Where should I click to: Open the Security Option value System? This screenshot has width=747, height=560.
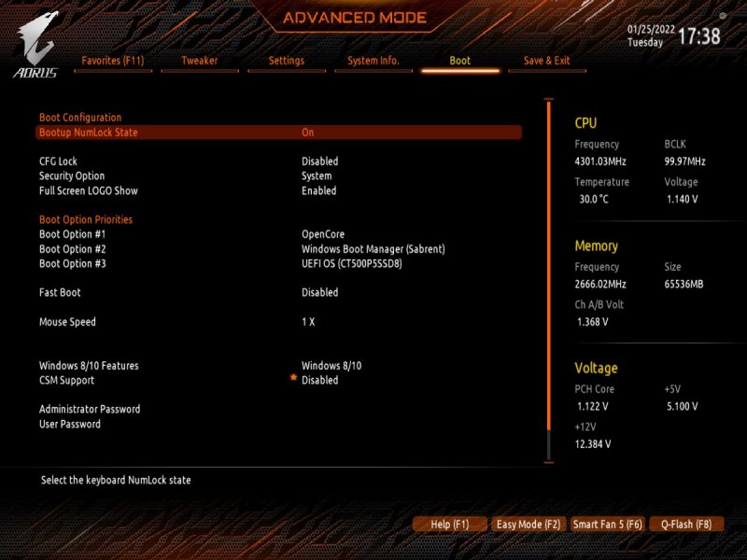point(317,176)
